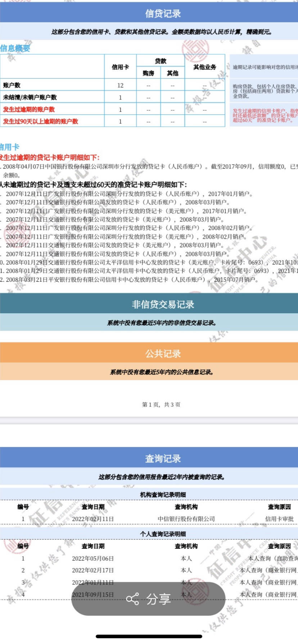Select the 购房贷款，包括个人住房贷款 side note
The image size is (298, 644).
[x=264, y=91]
